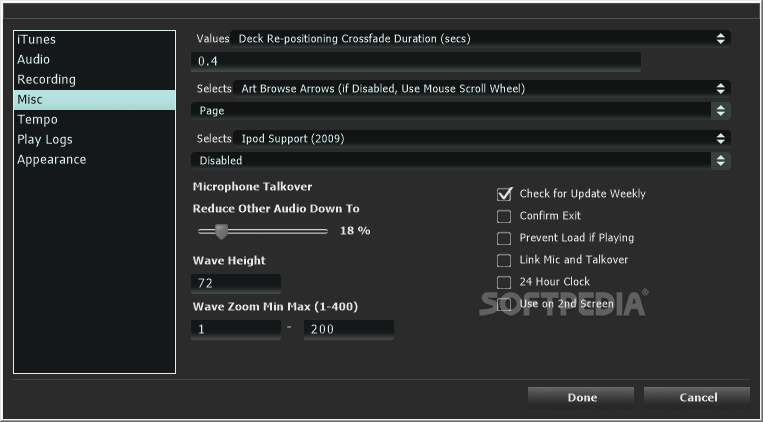Screen dimensions: 763x422
Task: Open the Values dropdown for Deck Re-positioning Crossfade
Action: point(480,38)
